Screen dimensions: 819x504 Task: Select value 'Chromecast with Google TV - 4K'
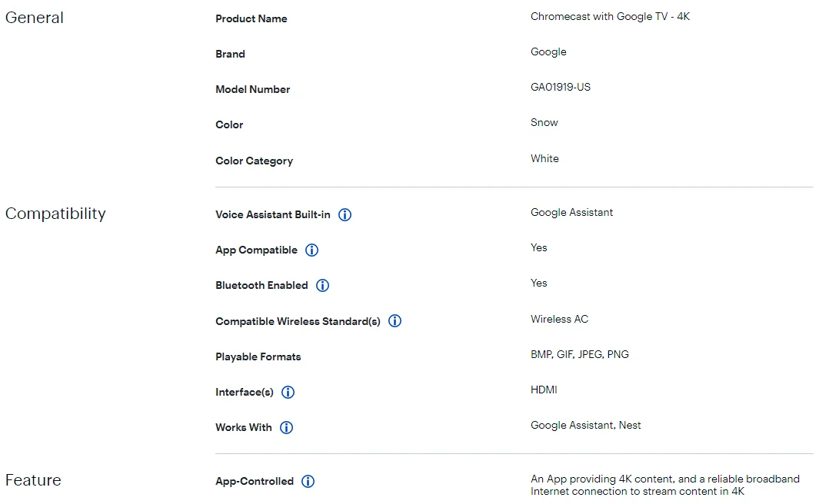pos(610,17)
